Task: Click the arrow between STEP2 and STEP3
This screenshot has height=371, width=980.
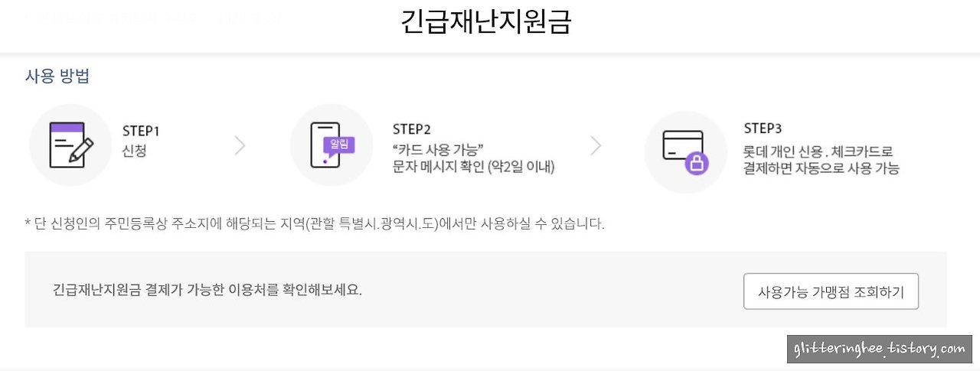Action: [x=596, y=145]
